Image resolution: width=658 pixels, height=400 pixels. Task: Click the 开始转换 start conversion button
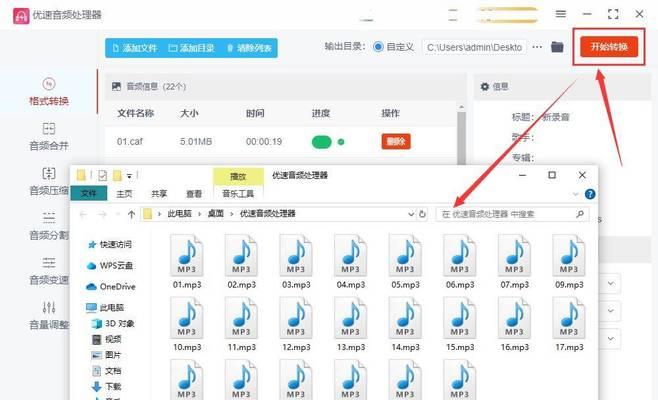(609, 47)
